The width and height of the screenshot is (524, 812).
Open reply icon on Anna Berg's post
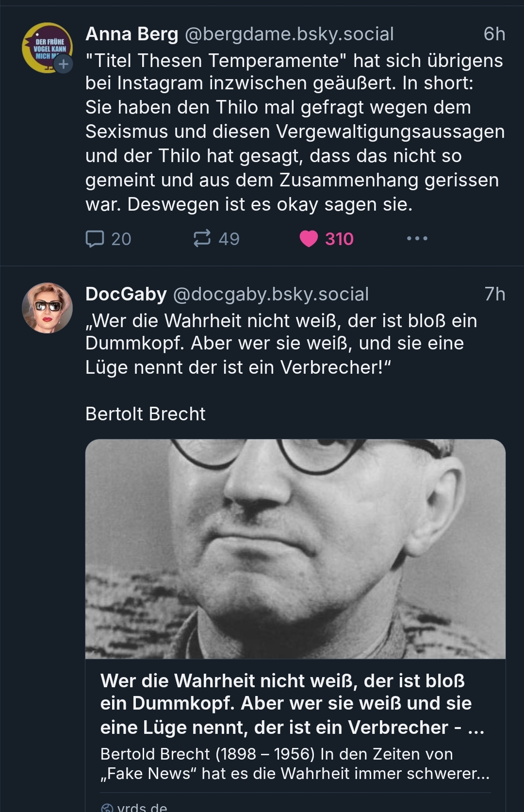pyautogui.click(x=95, y=238)
